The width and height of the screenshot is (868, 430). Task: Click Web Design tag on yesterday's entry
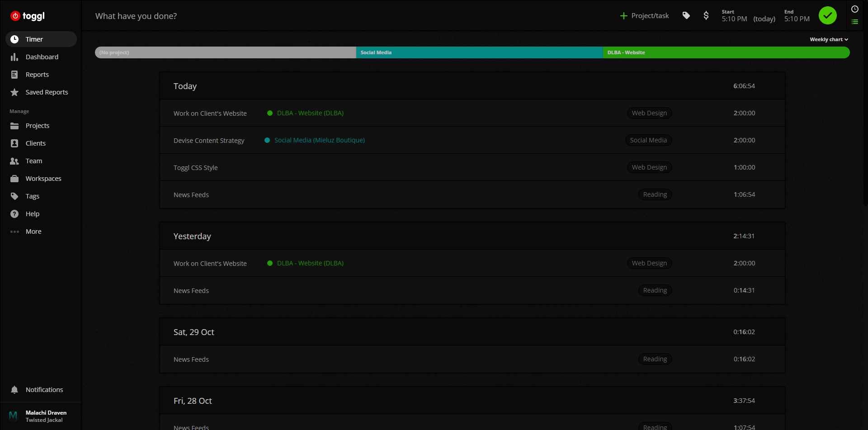pyautogui.click(x=649, y=263)
